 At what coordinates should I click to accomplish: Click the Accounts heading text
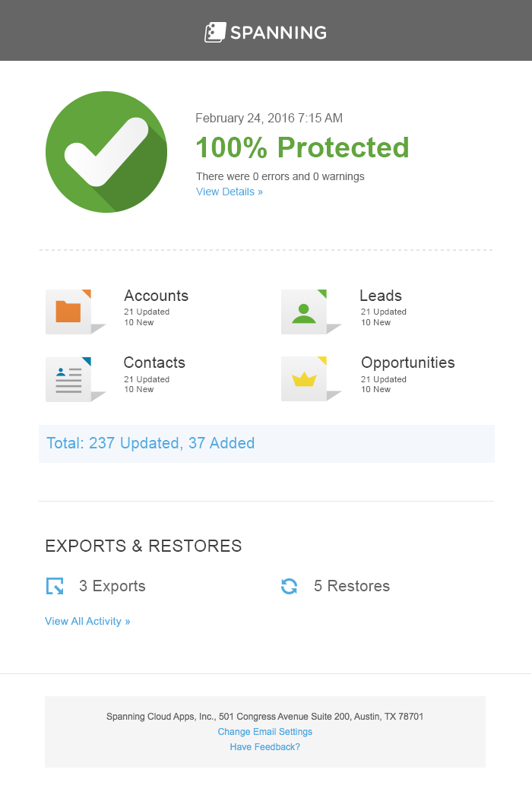[156, 296]
